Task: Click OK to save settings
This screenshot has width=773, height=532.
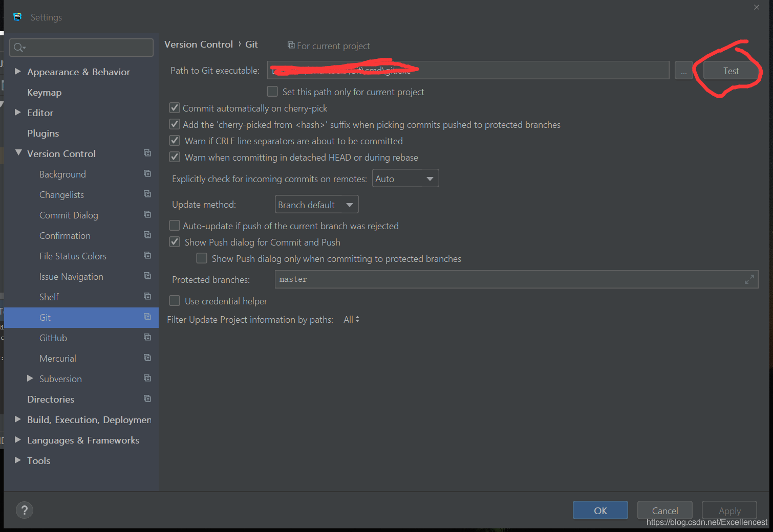Action: point(600,510)
